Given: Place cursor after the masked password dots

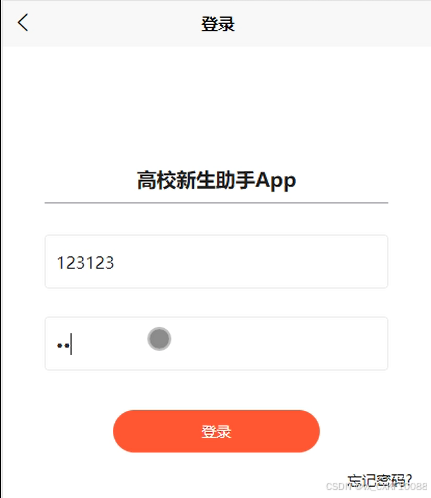Looking at the screenshot, I should [x=71, y=345].
